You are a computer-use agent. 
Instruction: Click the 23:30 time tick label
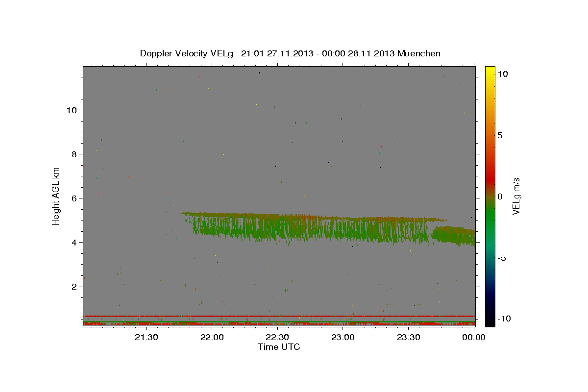(x=408, y=337)
